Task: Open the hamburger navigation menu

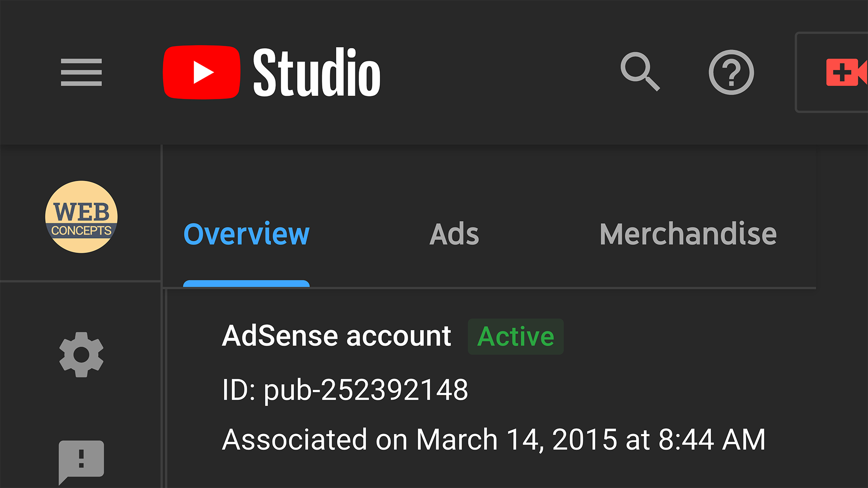Action: click(81, 72)
